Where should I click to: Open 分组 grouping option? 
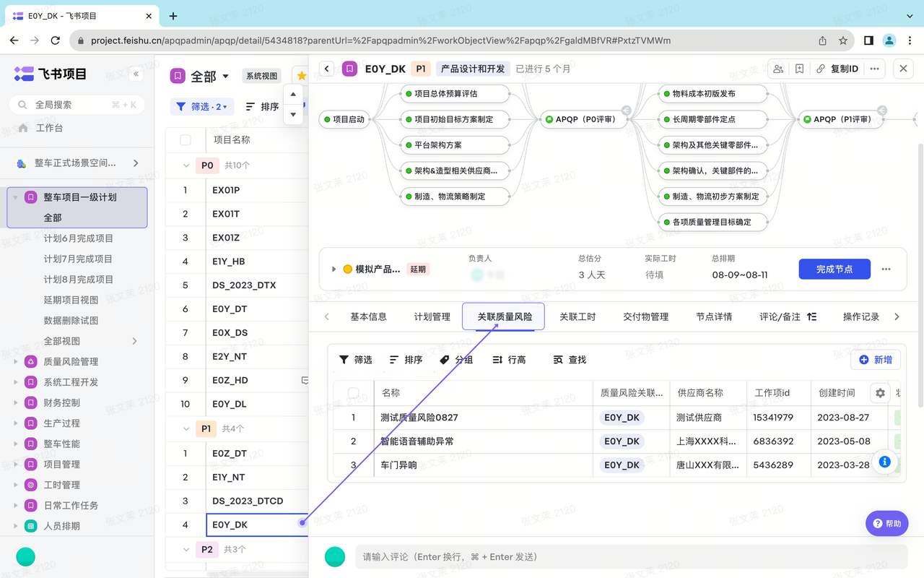456,360
